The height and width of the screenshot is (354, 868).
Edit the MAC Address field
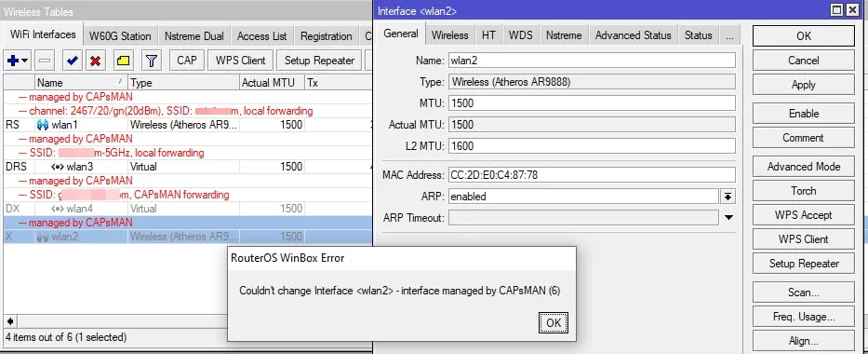pyautogui.click(x=592, y=175)
